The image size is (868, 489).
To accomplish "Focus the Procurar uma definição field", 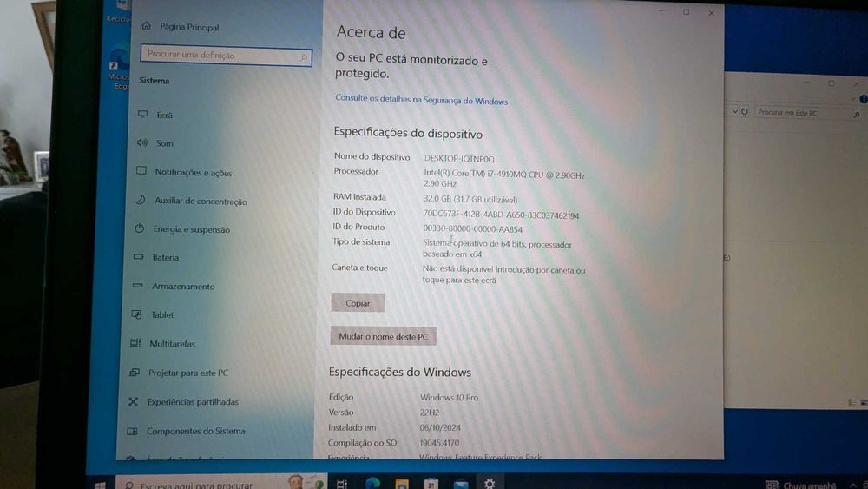I will pyautogui.click(x=227, y=56).
